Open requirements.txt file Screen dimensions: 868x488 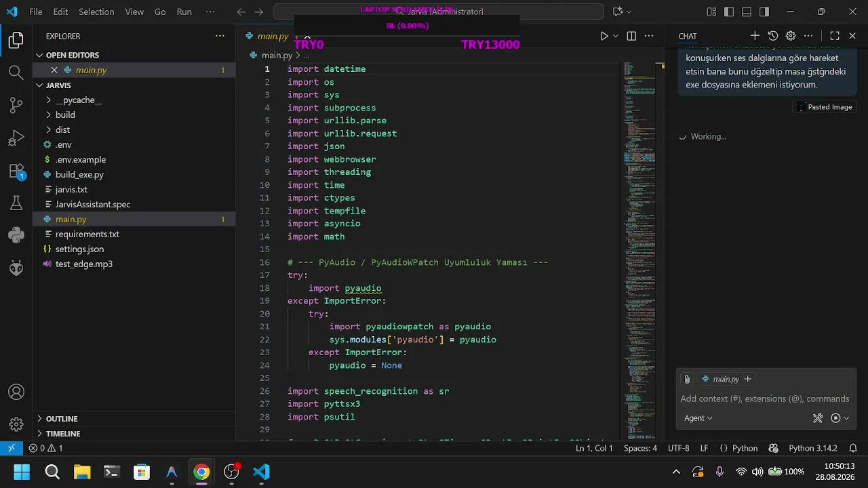(x=134, y=234)
